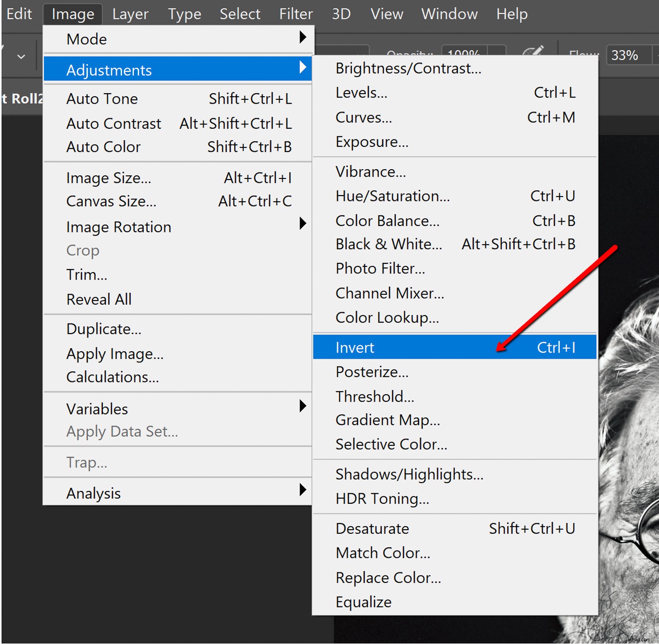The image size is (659, 644).
Task: Open the Threshold adjustment
Action: pyautogui.click(x=374, y=396)
